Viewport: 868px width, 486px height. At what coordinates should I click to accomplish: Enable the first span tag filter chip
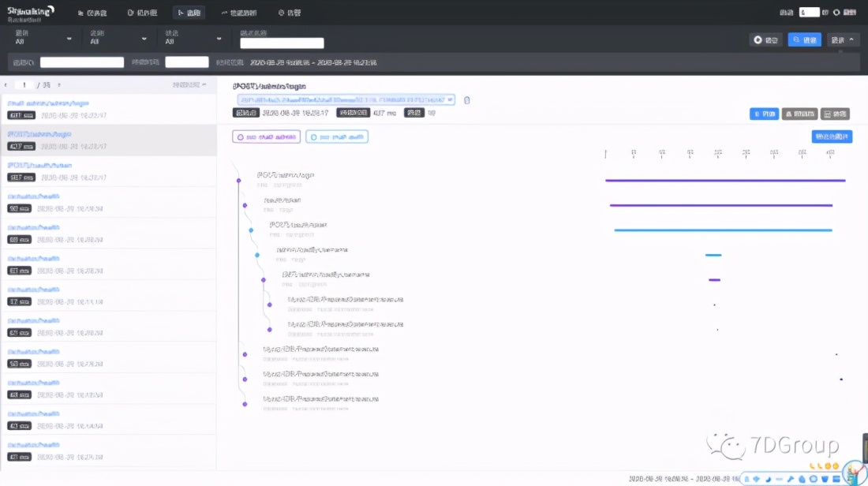click(266, 136)
